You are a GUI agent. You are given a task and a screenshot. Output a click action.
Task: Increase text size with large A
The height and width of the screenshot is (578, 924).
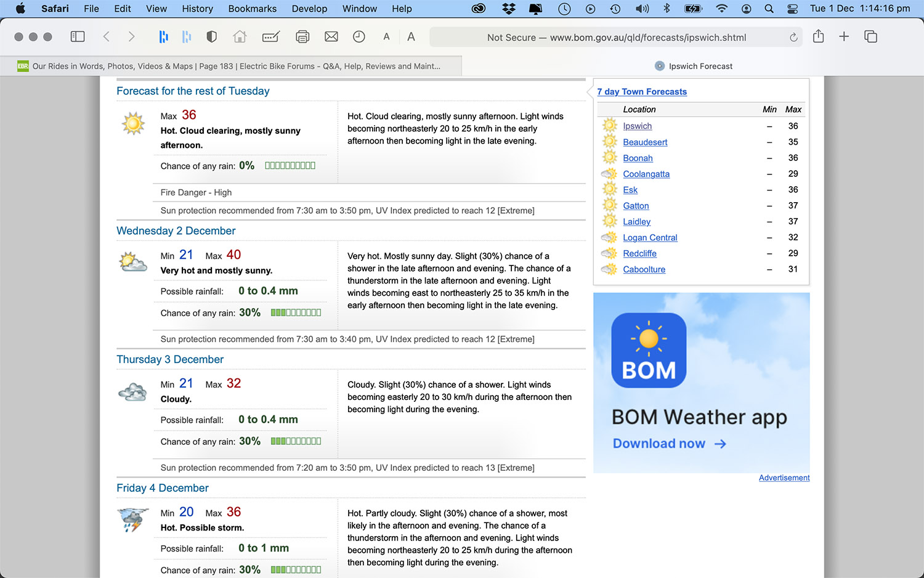point(411,37)
